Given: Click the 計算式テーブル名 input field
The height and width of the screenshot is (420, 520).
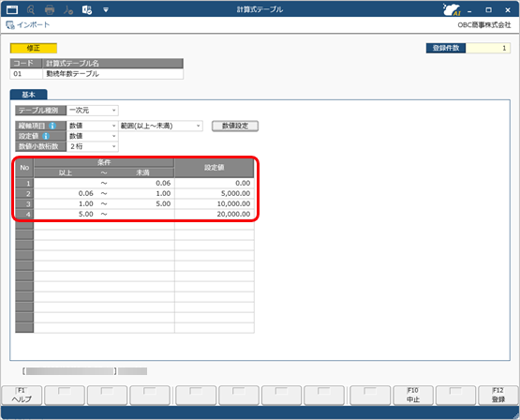Looking at the screenshot, I should click(112, 74).
